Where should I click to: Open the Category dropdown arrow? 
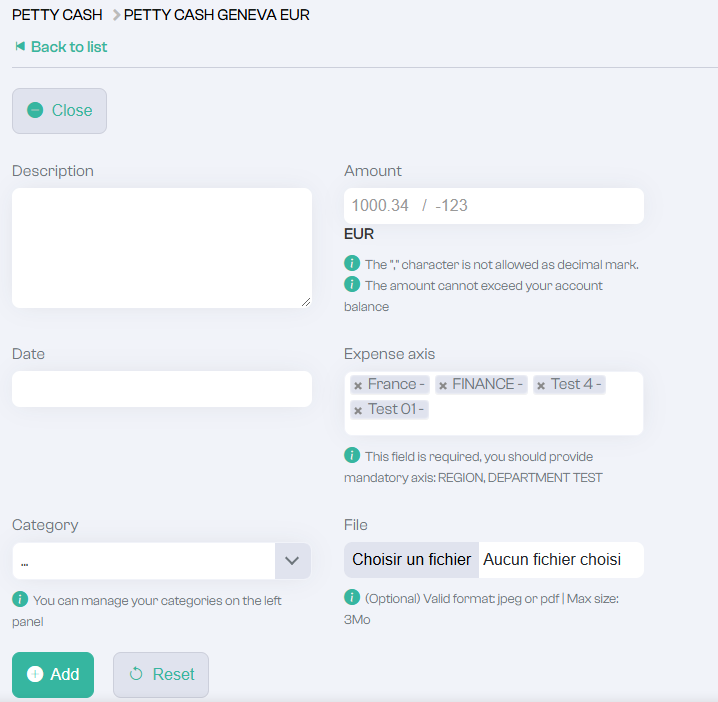[x=292, y=561]
